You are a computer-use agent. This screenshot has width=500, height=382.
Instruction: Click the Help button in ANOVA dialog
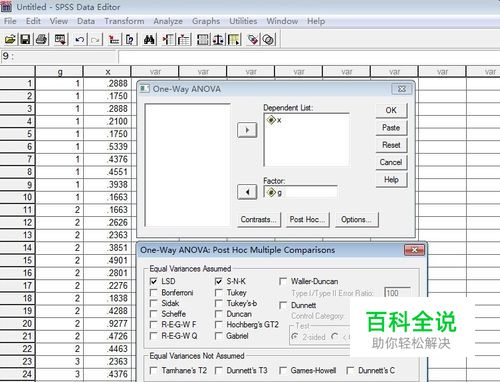pos(391,180)
